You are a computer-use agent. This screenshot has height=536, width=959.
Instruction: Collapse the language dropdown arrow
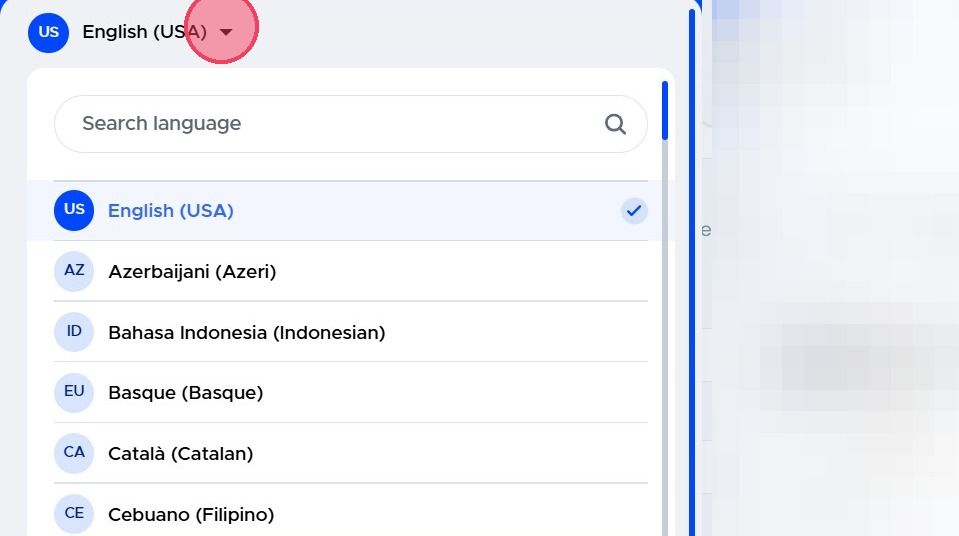tap(226, 32)
